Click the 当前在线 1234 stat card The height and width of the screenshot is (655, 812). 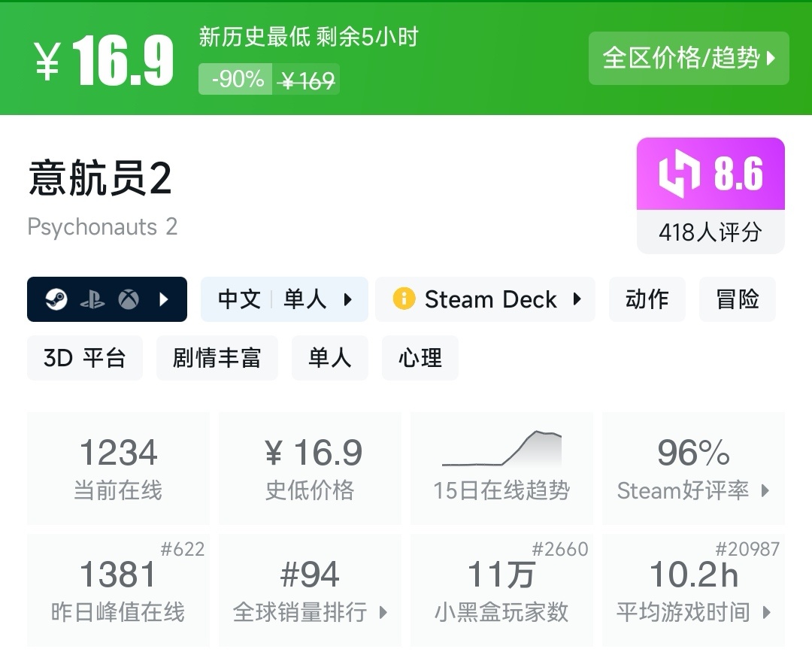point(118,468)
